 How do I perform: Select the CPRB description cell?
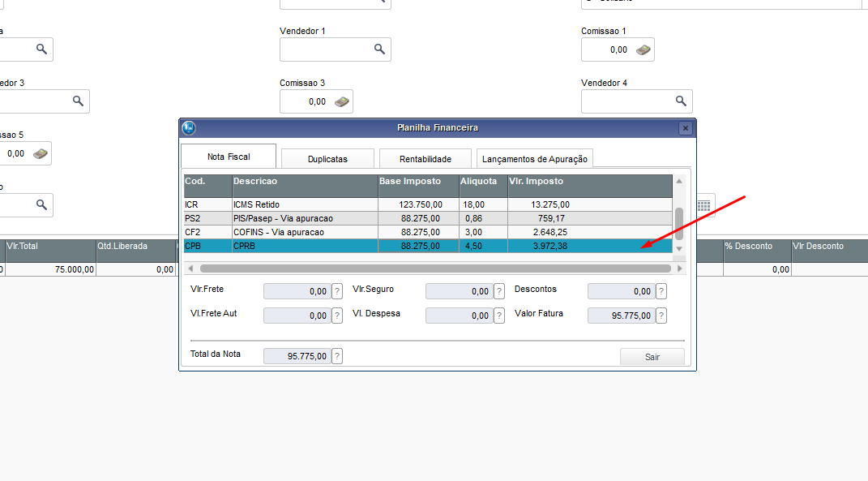[305, 246]
